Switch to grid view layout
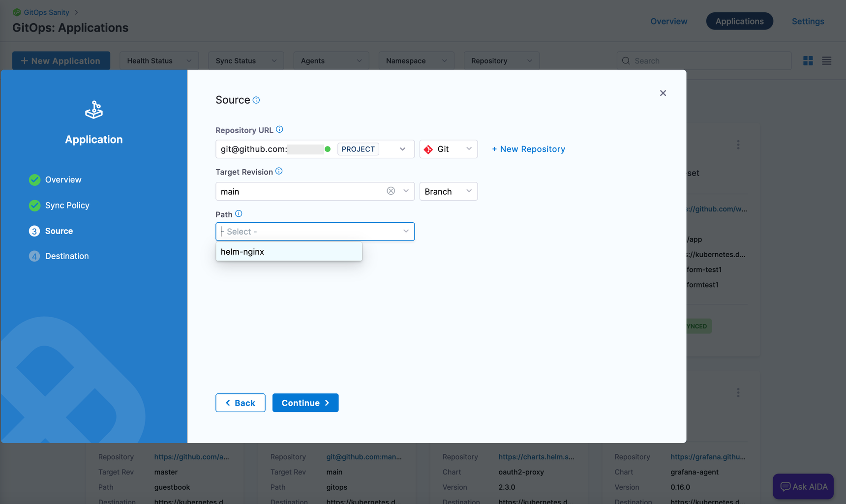The image size is (846, 504). tap(808, 61)
